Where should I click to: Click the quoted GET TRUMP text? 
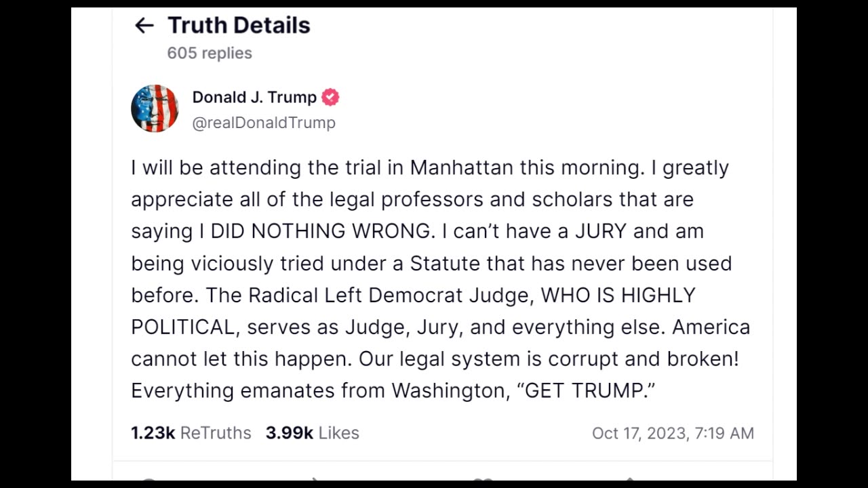tap(585, 390)
